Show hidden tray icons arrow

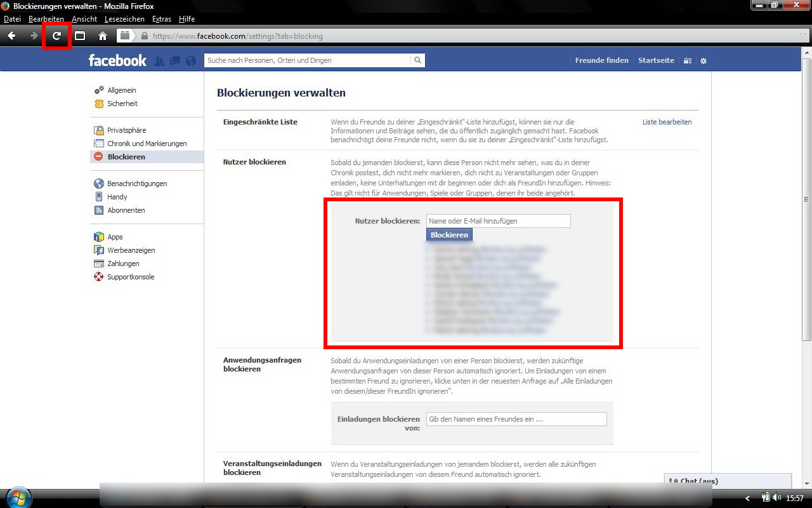[x=748, y=498]
